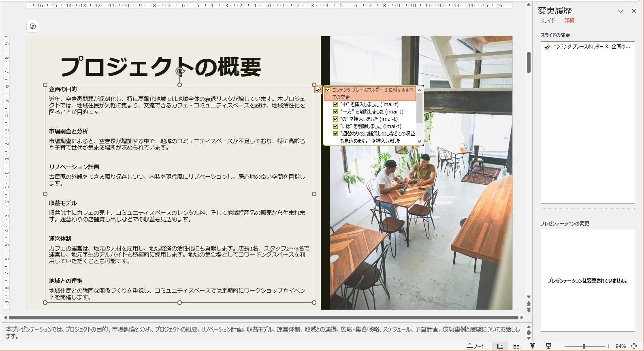Switch to the 詳細 tab in revisions pane

[569, 21]
